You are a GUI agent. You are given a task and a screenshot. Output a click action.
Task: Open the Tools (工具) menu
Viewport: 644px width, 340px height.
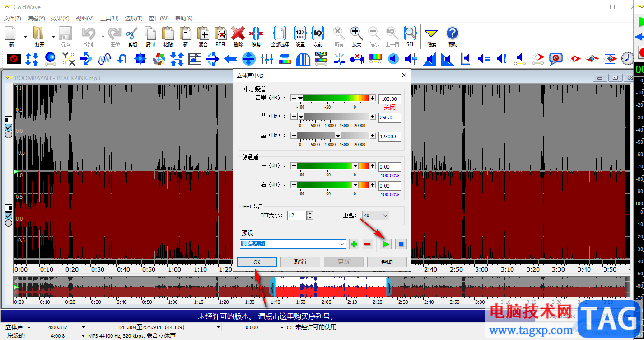109,19
